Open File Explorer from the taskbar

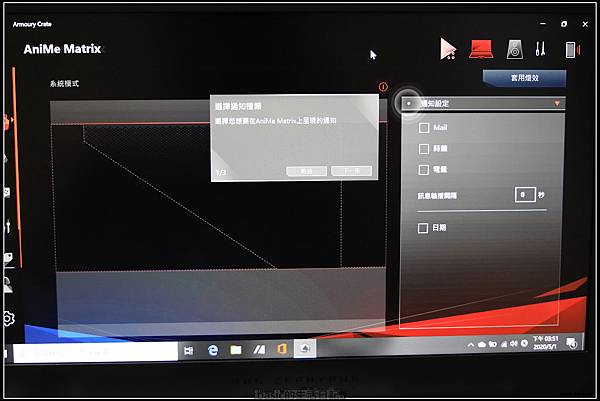(x=236, y=350)
